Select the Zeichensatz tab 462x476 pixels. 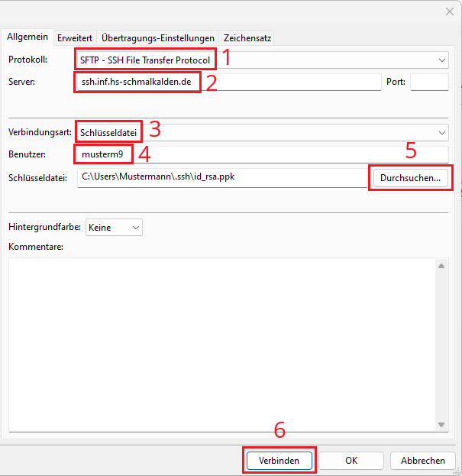247,37
